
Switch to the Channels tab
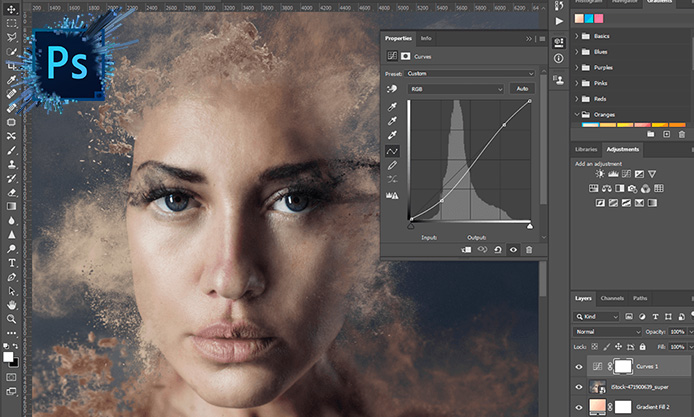point(612,298)
